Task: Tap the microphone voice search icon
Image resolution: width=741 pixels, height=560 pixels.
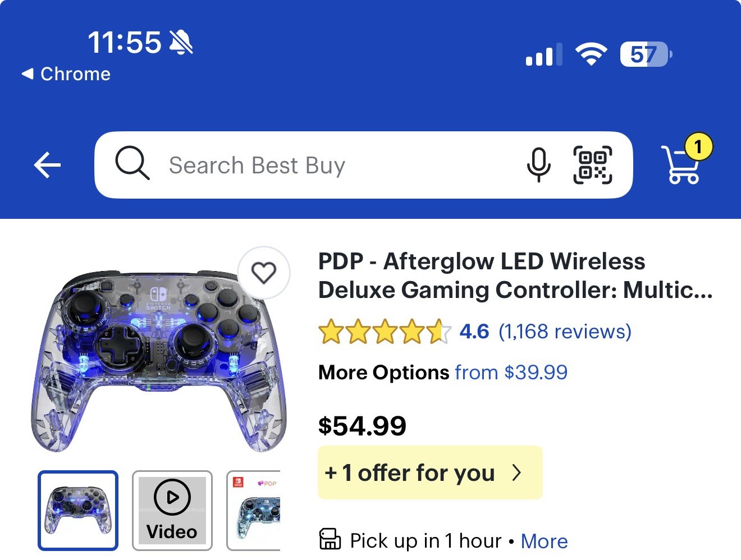Action: 539,165
